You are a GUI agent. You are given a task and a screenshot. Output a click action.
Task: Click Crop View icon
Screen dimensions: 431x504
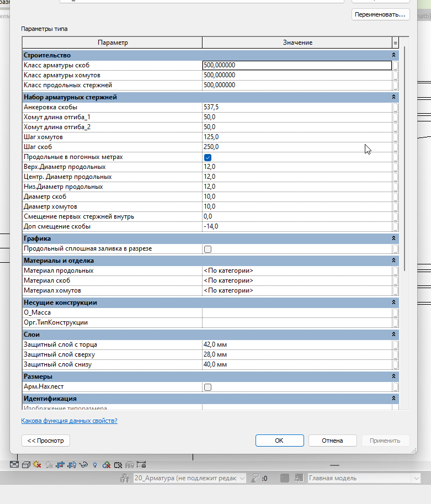[60, 465]
